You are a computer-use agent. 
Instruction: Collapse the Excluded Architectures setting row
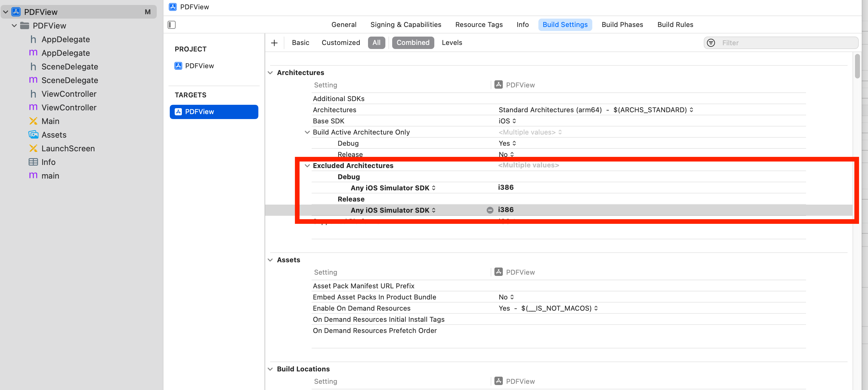click(x=307, y=166)
